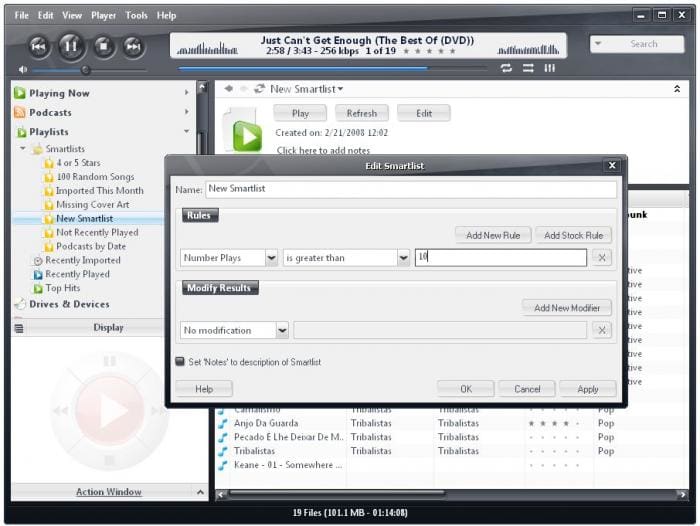Open the Tools menu
Image resolution: width=700 pixels, height=526 pixels.
coord(136,15)
